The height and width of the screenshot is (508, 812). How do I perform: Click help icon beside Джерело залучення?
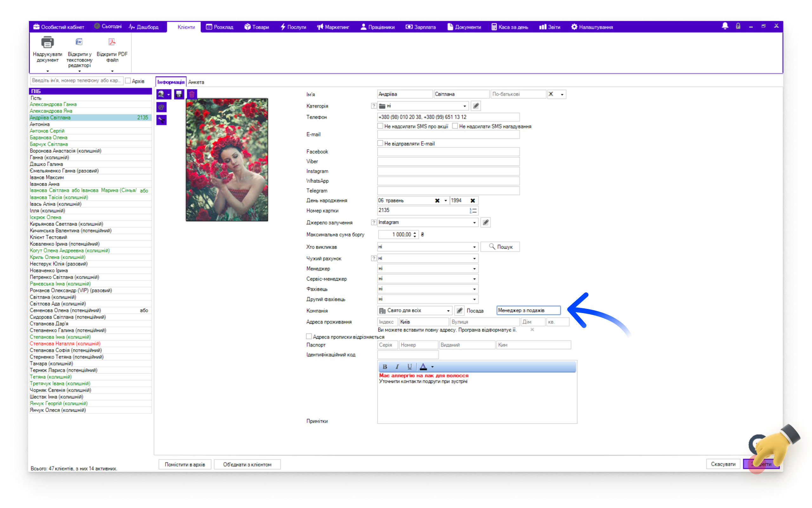point(373,223)
